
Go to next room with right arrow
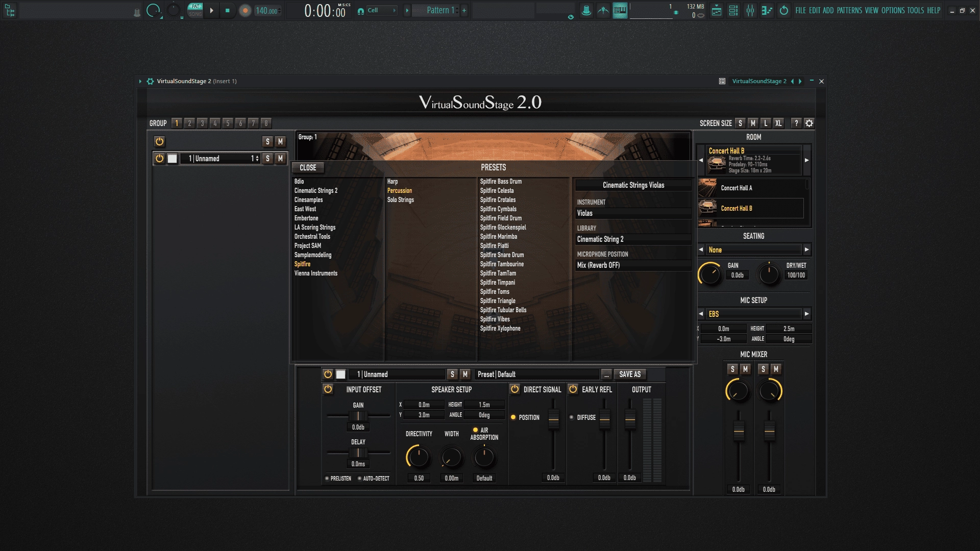point(806,160)
